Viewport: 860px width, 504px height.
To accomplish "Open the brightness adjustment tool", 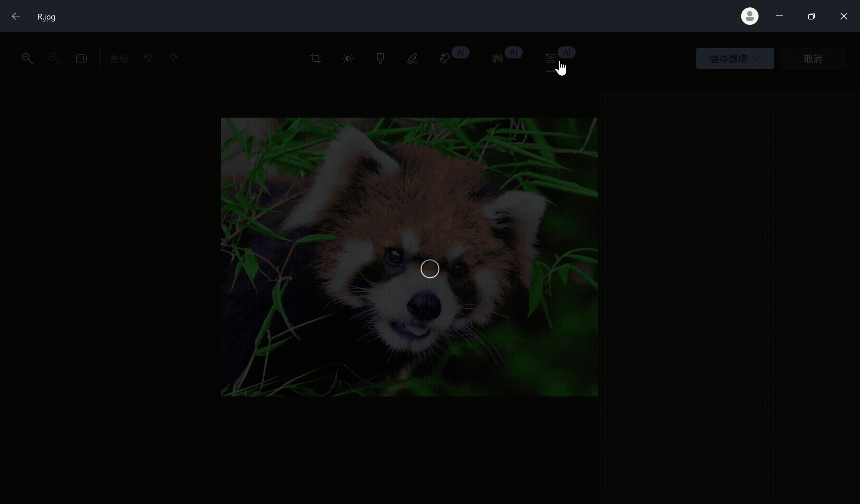I will click(x=348, y=58).
